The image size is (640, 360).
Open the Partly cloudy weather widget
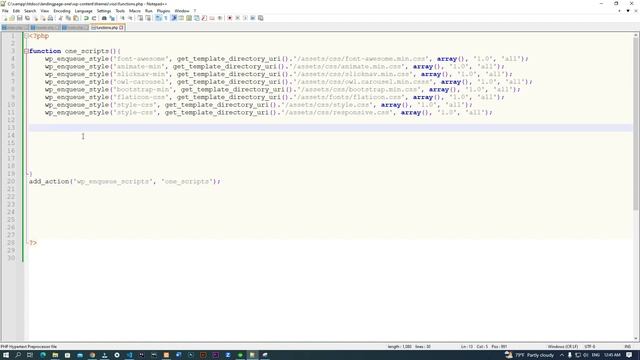tap(530, 355)
